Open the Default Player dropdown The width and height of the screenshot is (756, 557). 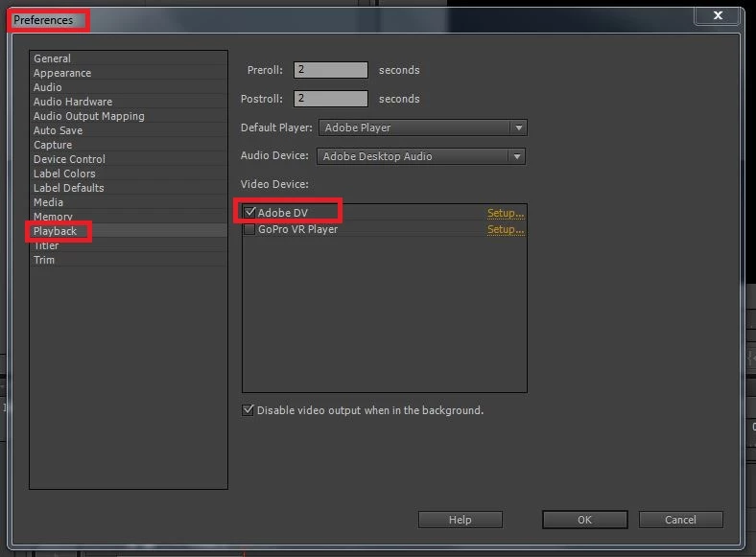[x=423, y=128]
